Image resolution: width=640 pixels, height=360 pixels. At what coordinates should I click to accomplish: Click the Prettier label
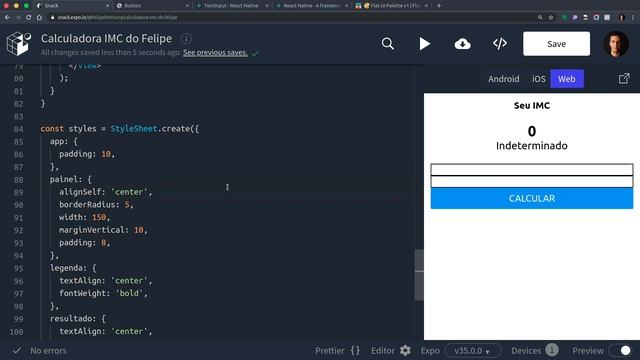(330, 351)
